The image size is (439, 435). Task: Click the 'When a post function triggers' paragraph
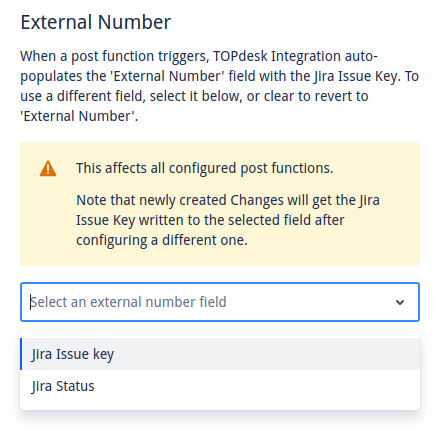point(220,86)
